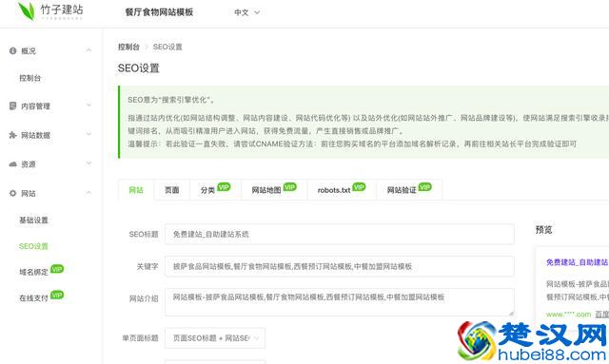Click the VIP badge next to 域名绑定
Screen dimensions: 609x364
coord(57,269)
